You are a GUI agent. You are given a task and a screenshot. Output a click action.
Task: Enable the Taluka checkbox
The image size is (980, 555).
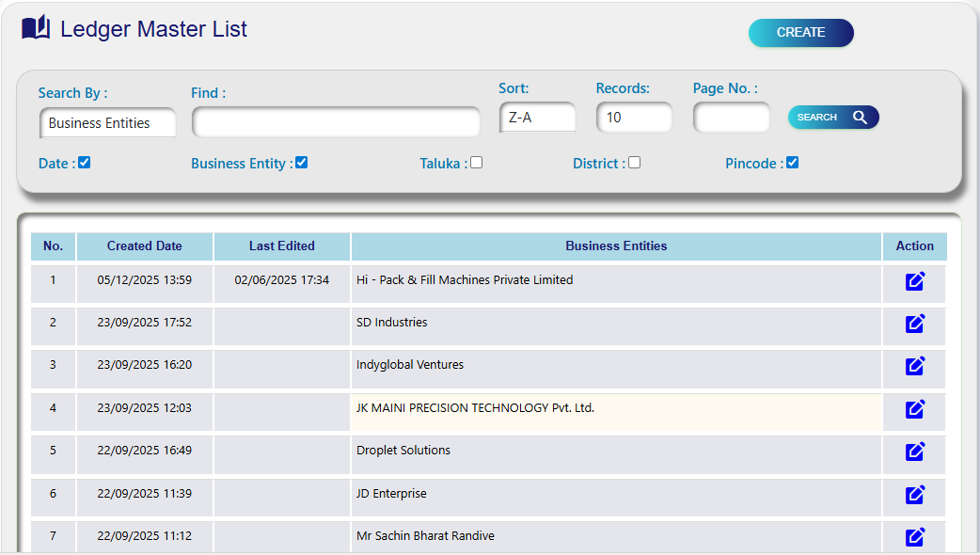point(477,163)
